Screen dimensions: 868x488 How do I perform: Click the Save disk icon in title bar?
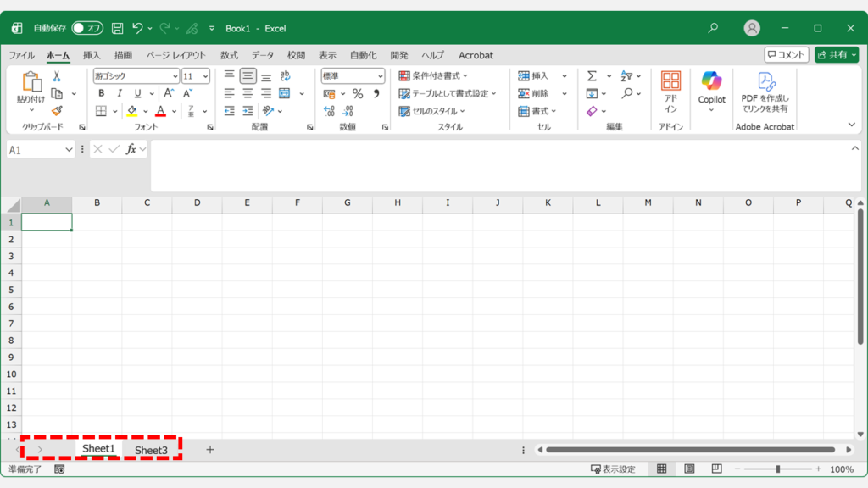click(x=118, y=28)
